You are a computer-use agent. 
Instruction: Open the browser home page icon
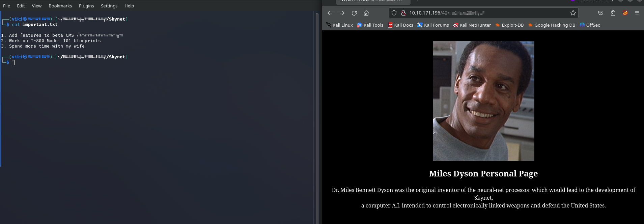366,13
